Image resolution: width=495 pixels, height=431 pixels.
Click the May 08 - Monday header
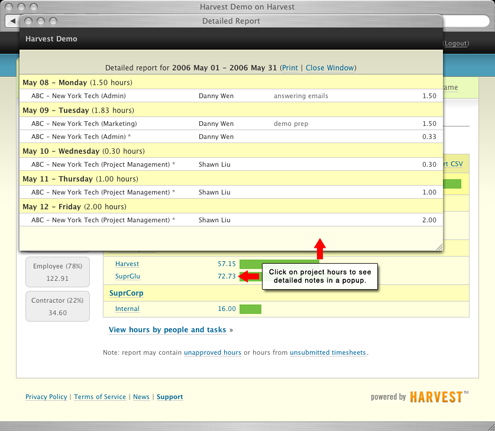coord(231,82)
